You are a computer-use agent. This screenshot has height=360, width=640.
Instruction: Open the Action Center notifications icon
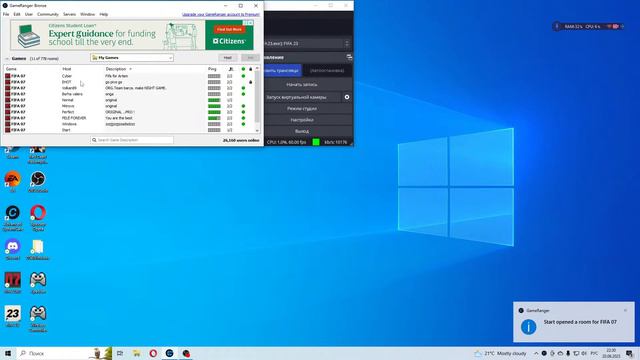pos(629,353)
